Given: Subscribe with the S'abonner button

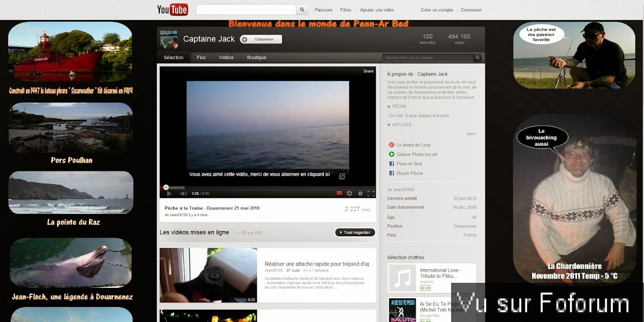Looking at the screenshot, I should 261,39.
